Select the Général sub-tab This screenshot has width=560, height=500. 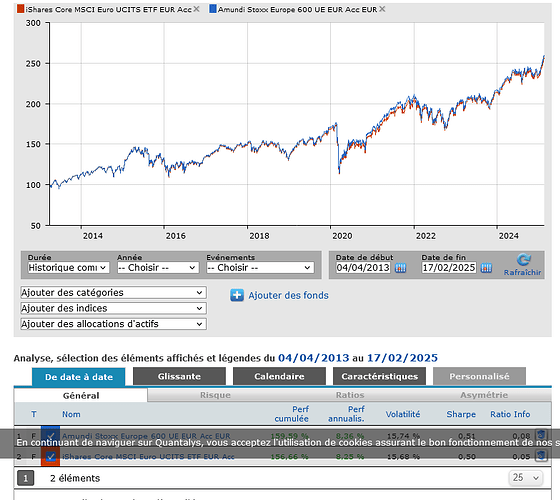[x=81, y=395]
